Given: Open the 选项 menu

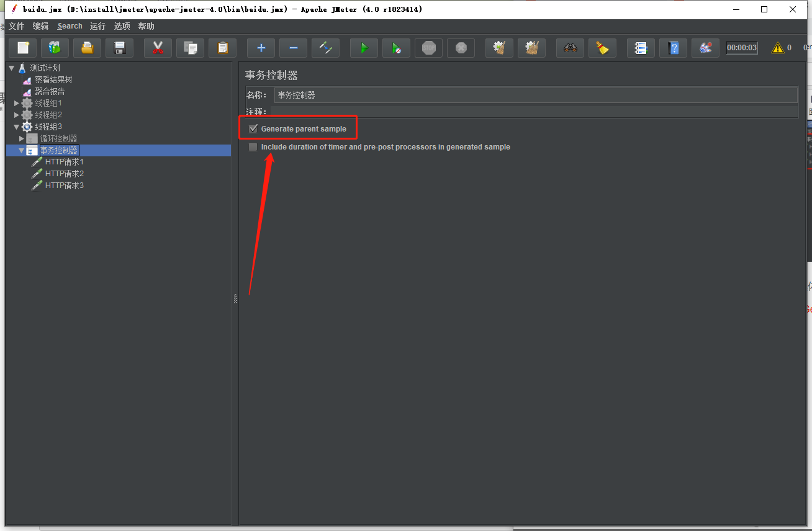Looking at the screenshot, I should (122, 26).
